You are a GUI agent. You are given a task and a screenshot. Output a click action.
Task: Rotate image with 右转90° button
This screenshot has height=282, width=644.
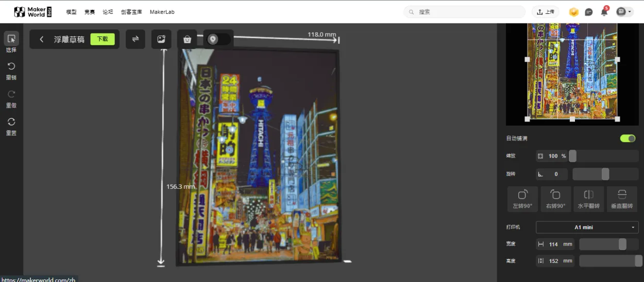point(555,199)
